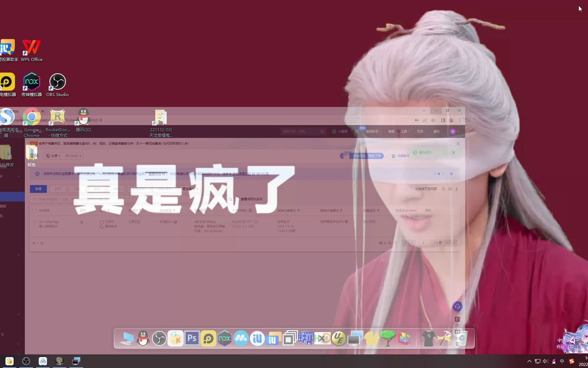
Task: Open the dual-monitor icon in the dock
Action: coord(355,339)
